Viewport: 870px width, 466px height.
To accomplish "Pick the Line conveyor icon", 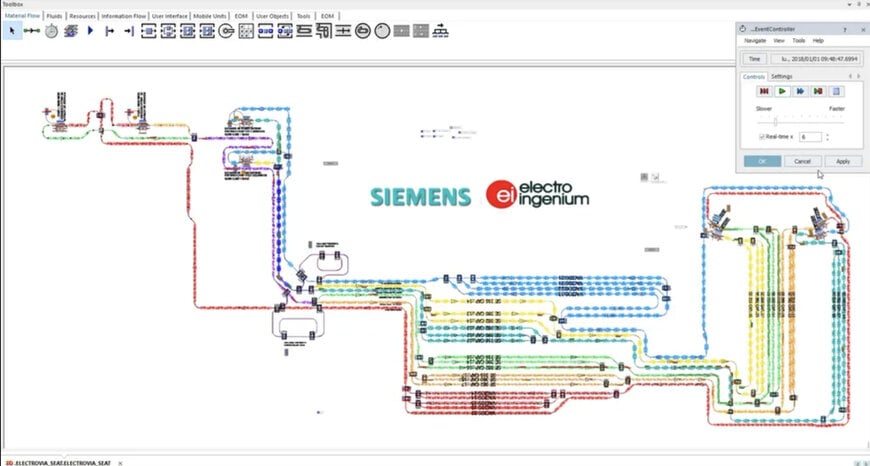I will 304,31.
